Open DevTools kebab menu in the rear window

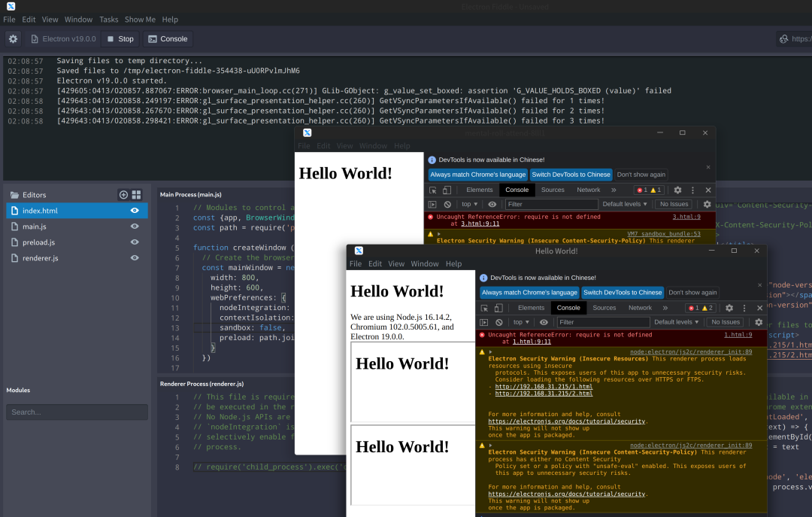(x=692, y=190)
